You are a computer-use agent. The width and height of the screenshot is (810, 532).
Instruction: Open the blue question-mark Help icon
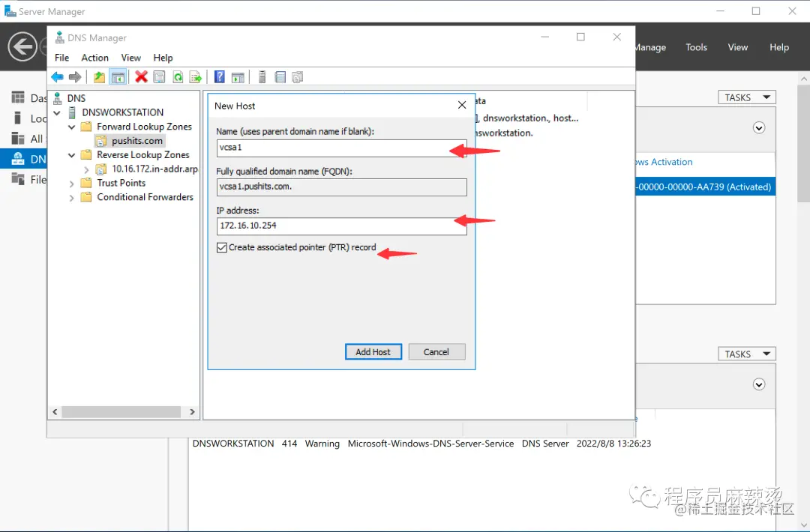[x=220, y=77]
